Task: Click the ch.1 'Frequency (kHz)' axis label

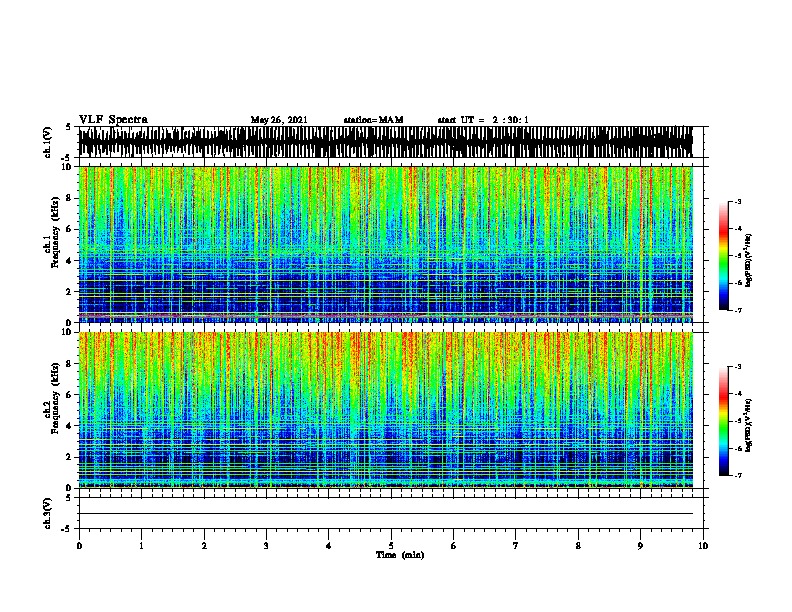Action: point(55,232)
